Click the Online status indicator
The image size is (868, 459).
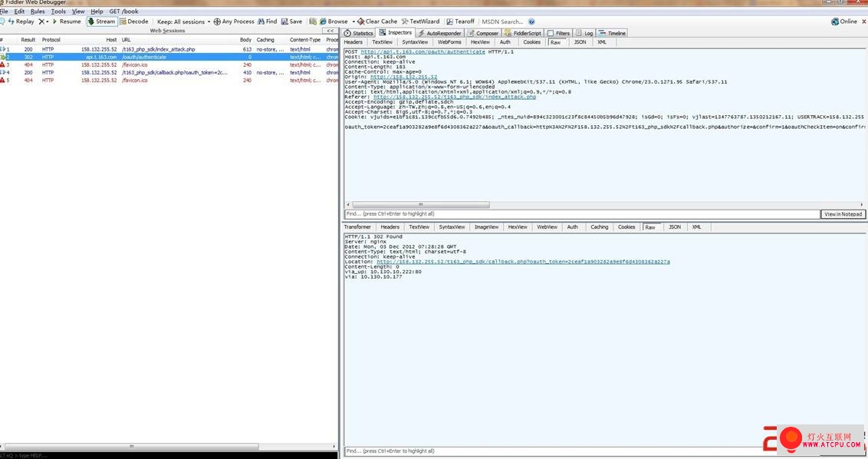click(x=844, y=21)
